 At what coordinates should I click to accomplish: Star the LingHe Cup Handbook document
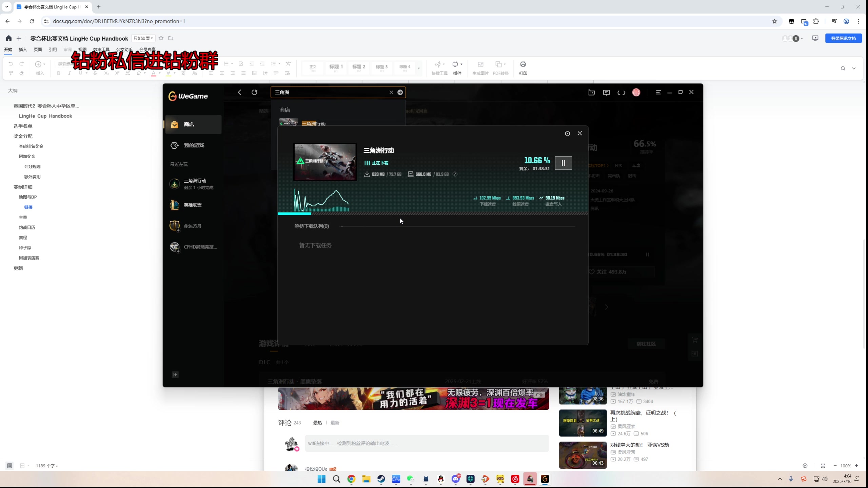[x=161, y=38]
